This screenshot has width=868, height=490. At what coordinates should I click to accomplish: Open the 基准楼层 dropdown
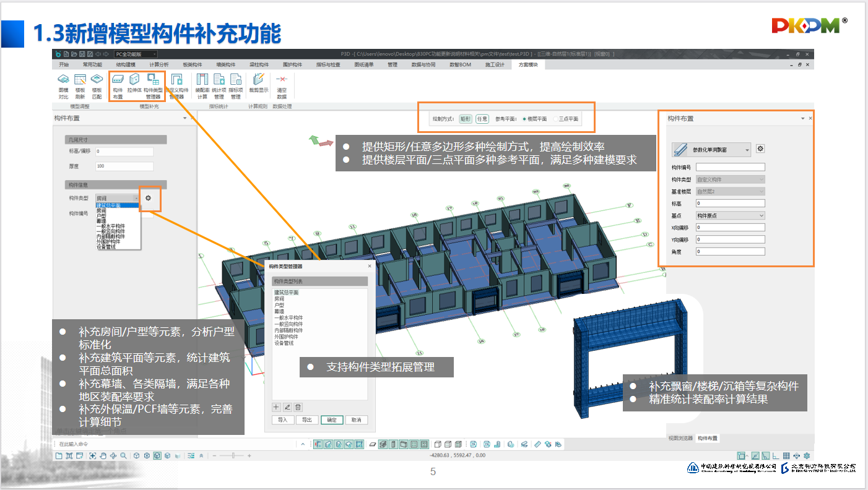[x=731, y=191]
